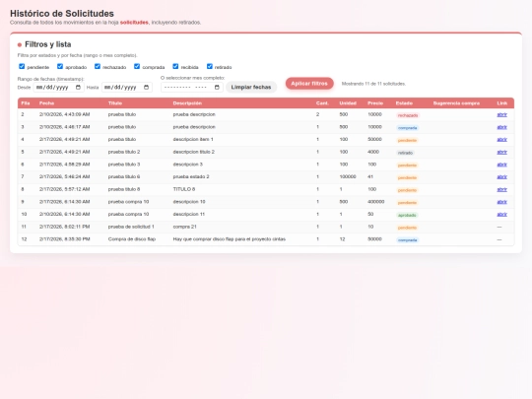
Task: Select description 'compra 21'
Action: coord(184,227)
